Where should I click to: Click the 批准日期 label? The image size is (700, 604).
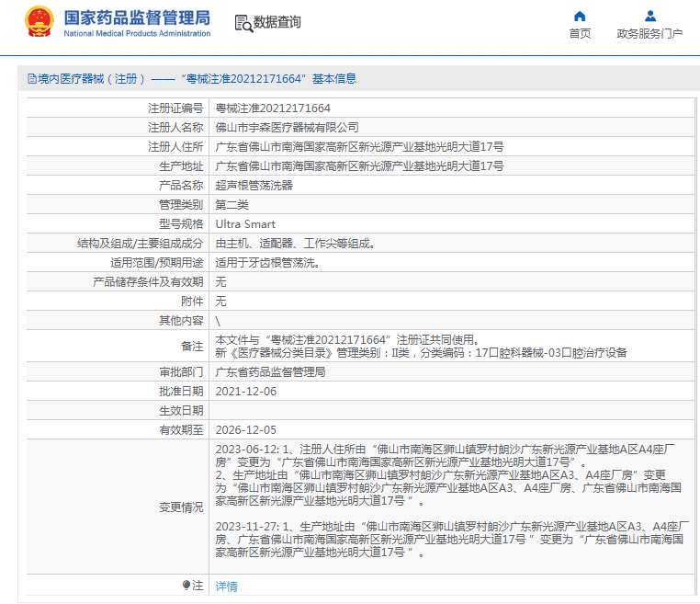coord(181,392)
